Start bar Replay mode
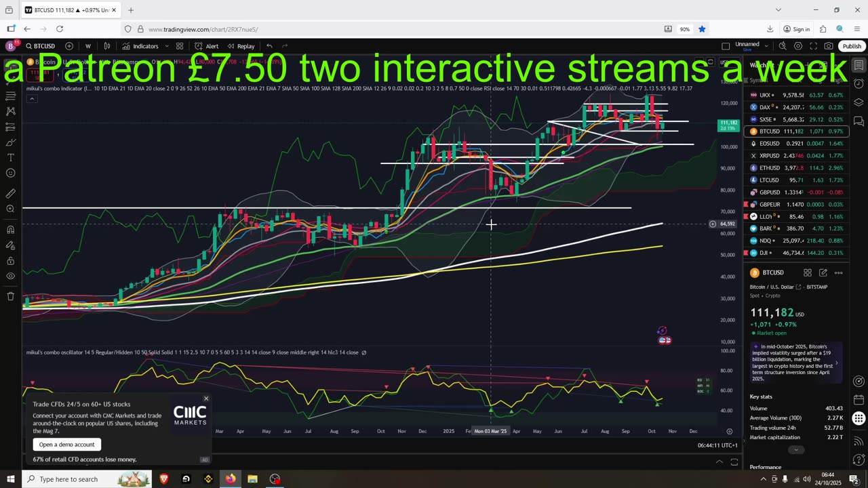Viewport: 868px width, 488px height. [x=241, y=46]
